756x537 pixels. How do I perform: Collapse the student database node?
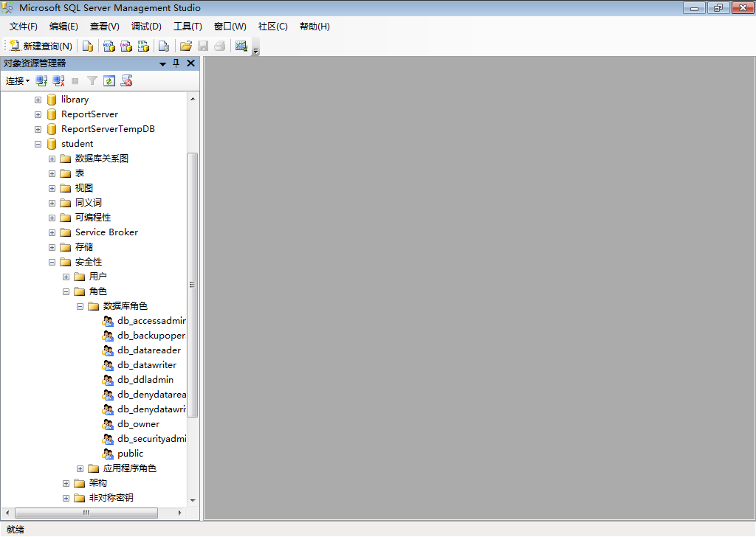coord(38,144)
